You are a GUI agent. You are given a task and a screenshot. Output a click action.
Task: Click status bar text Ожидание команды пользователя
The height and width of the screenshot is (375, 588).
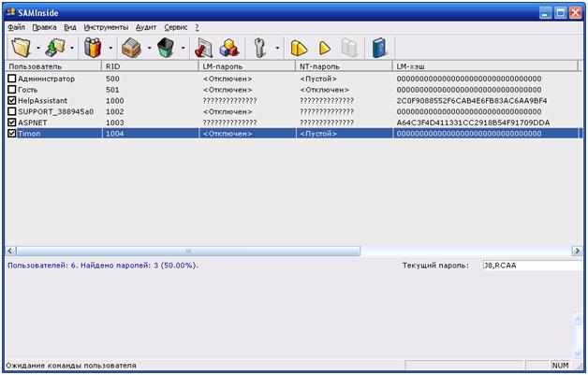[x=71, y=365]
